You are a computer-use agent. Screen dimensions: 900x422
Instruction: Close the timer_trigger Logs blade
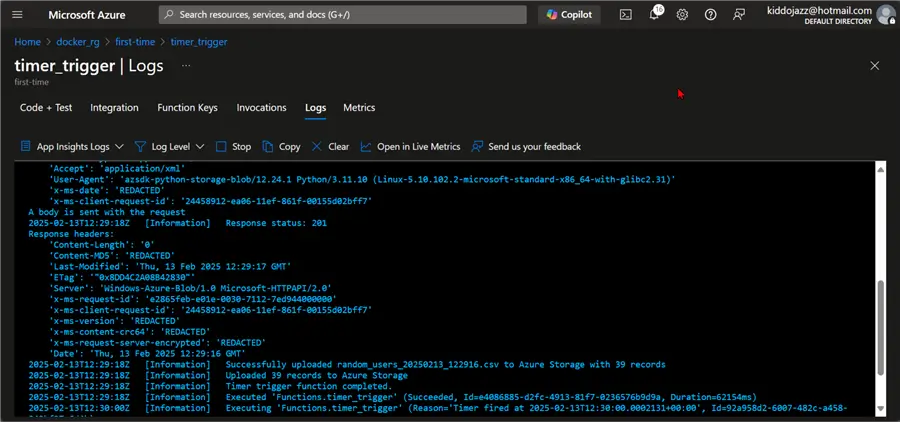(875, 66)
